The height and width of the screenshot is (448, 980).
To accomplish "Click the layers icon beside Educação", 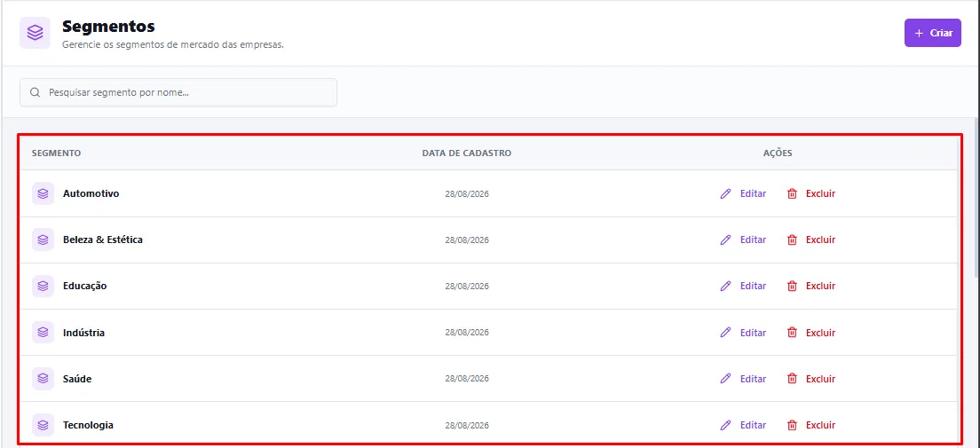I will (43, 286).
